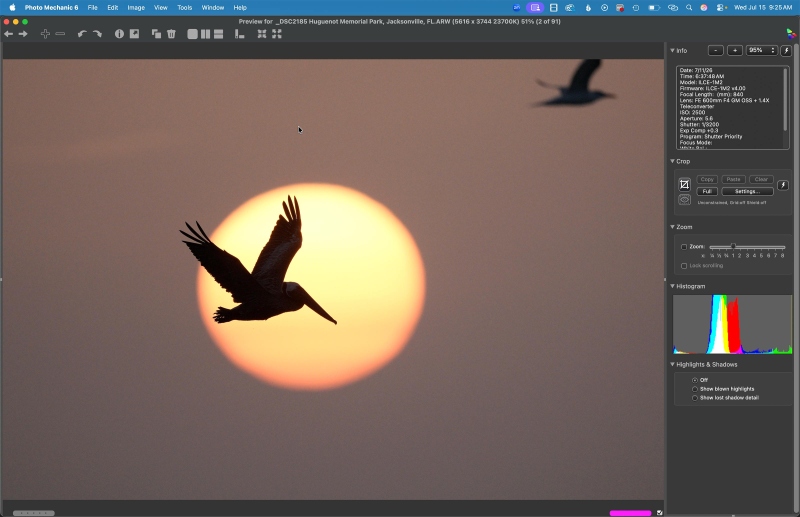Select the crop tool icon
The height and width of the screenshot is (517, 800).
point(684,184)
